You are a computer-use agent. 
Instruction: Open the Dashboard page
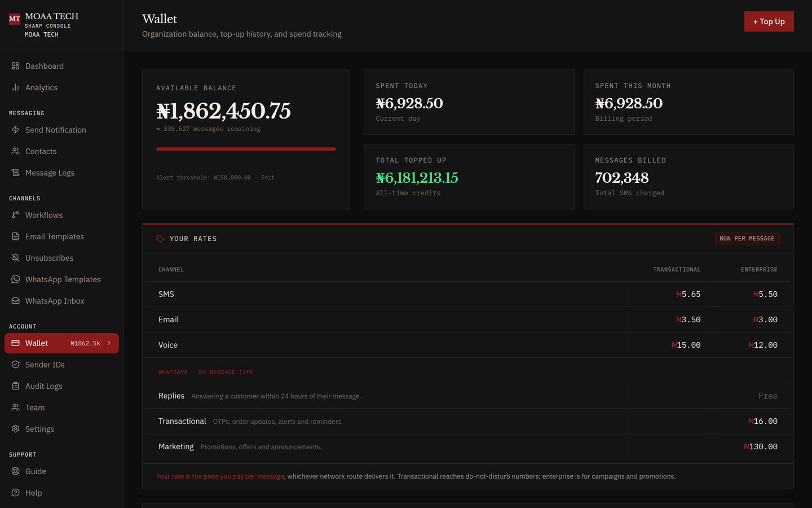coord(61,66)
